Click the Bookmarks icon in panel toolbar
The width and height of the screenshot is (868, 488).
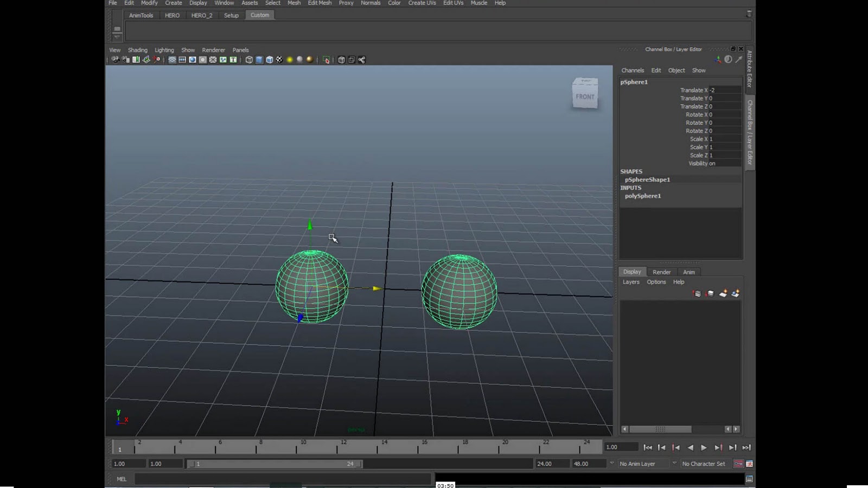pos(136,60)
